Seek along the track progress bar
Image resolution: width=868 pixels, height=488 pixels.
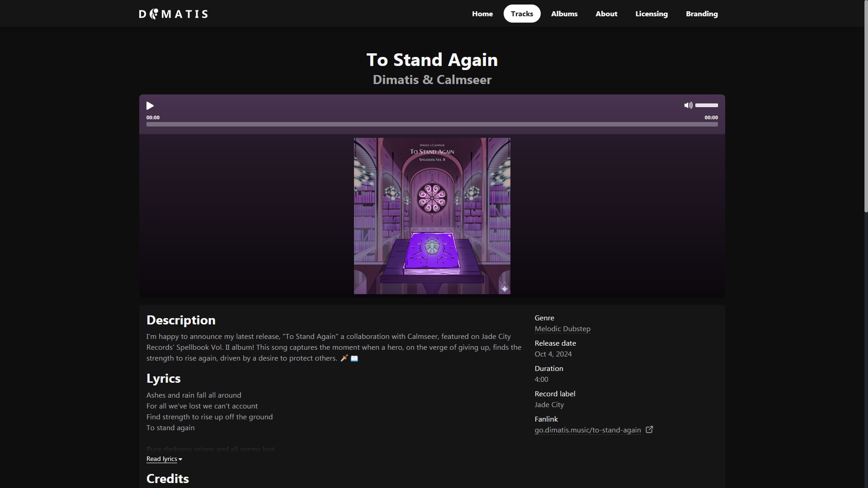pos(432,124)
